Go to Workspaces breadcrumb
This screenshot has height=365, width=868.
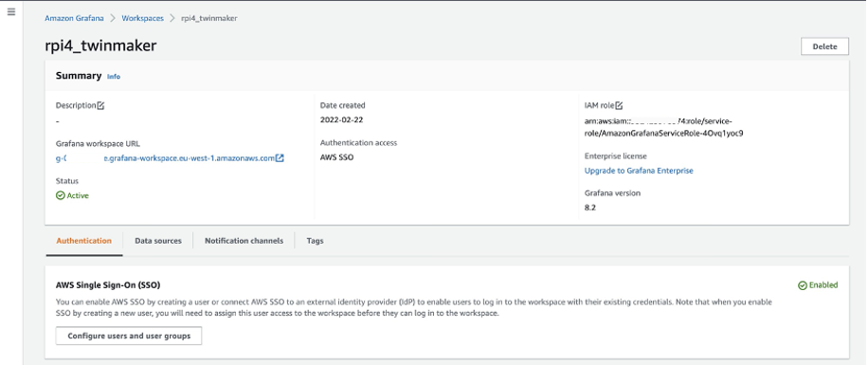coord(143,18)
